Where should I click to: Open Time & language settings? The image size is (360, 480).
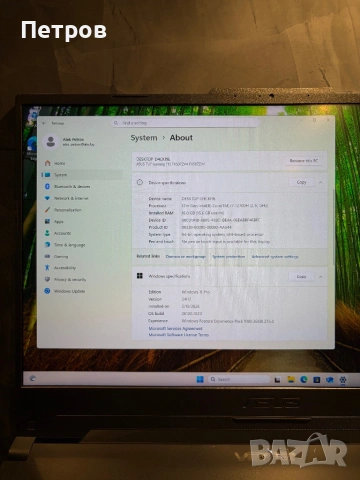point(69,245)
